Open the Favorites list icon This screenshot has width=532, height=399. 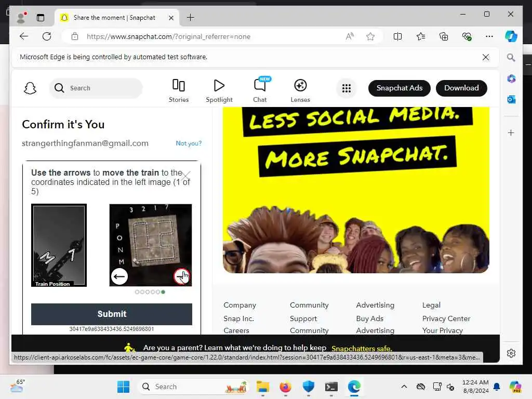pos(421,36)
